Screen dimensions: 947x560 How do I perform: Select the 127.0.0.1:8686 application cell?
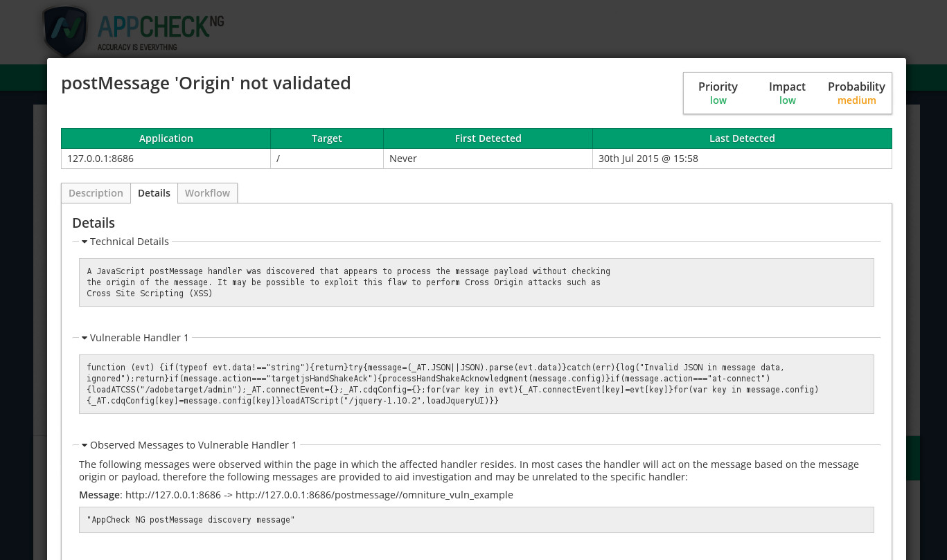[x=100, y=159]
